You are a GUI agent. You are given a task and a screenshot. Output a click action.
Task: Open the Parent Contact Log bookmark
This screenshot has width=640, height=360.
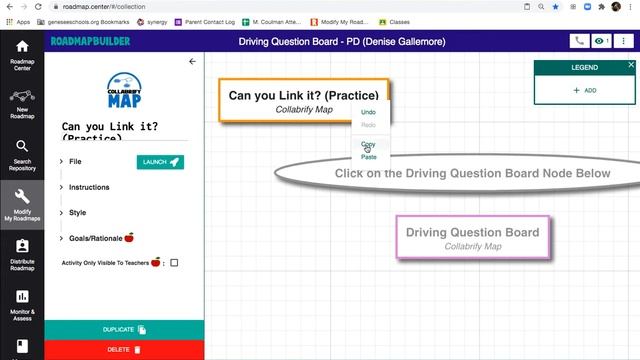205,22
